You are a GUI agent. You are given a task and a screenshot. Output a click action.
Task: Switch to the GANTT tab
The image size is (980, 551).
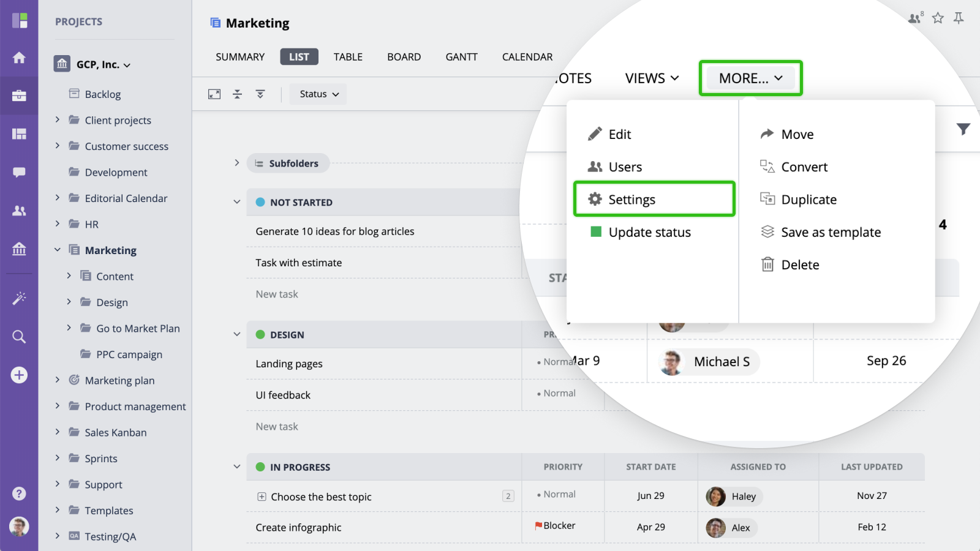(462, 57)
